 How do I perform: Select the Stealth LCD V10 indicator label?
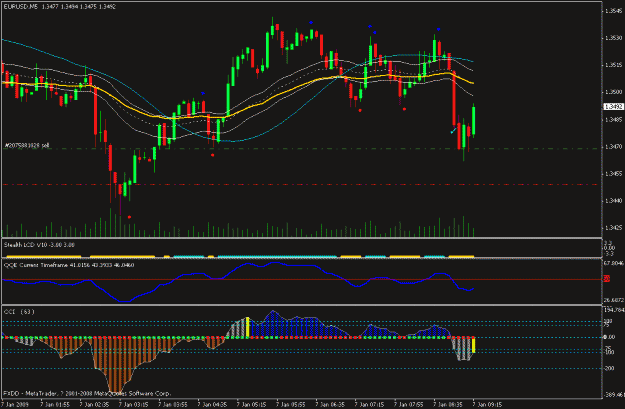[39, 245]
